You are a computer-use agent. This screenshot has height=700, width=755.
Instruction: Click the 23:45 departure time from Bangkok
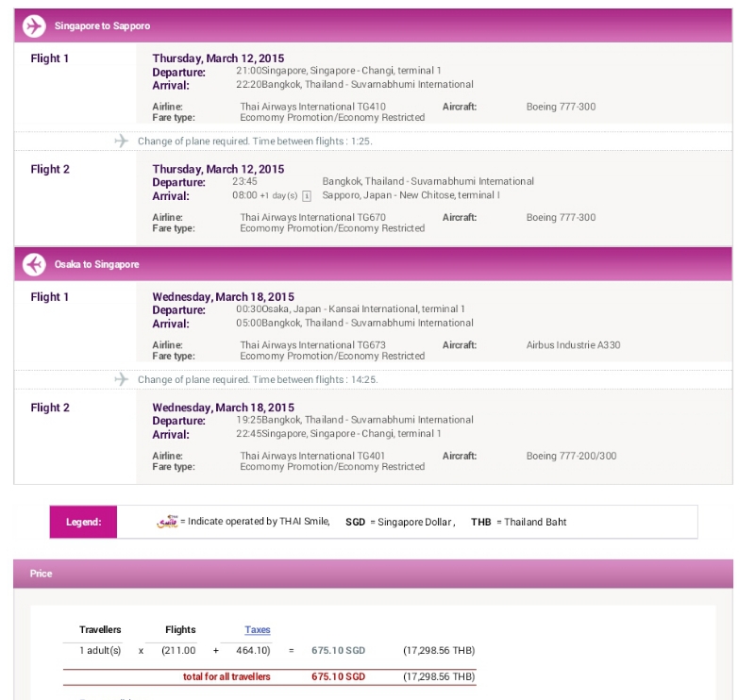click(x=244, y=181)
